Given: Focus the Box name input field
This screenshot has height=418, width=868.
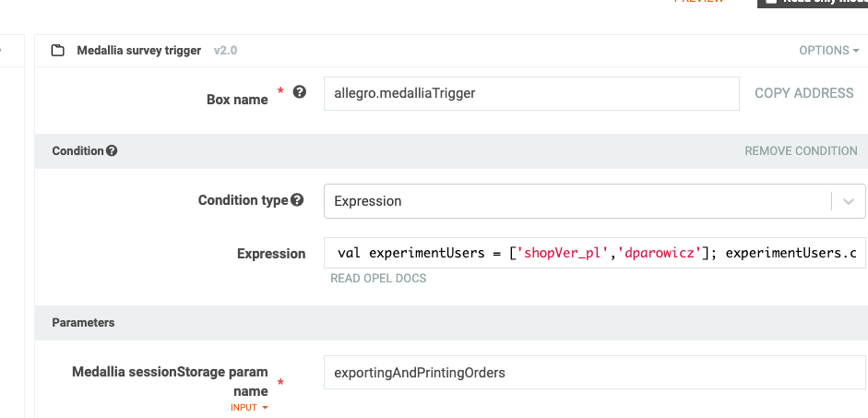Looking at the screenshot, I should (x=531, y=93).
